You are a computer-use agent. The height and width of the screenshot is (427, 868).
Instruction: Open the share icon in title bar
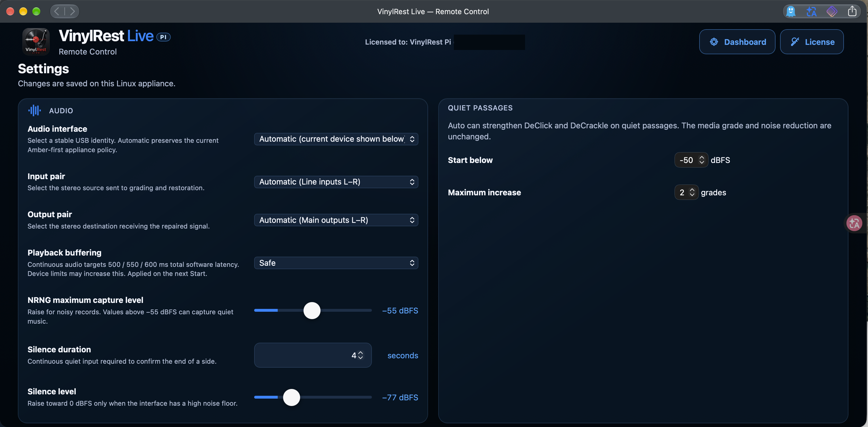point(852,11)
